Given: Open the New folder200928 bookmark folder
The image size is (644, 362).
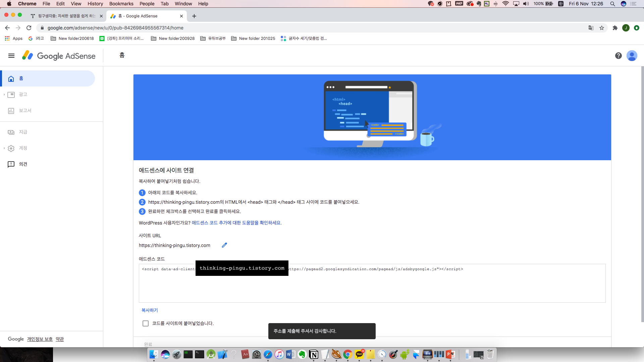Looking at the screenshot, I should click(x=173, y=39).
